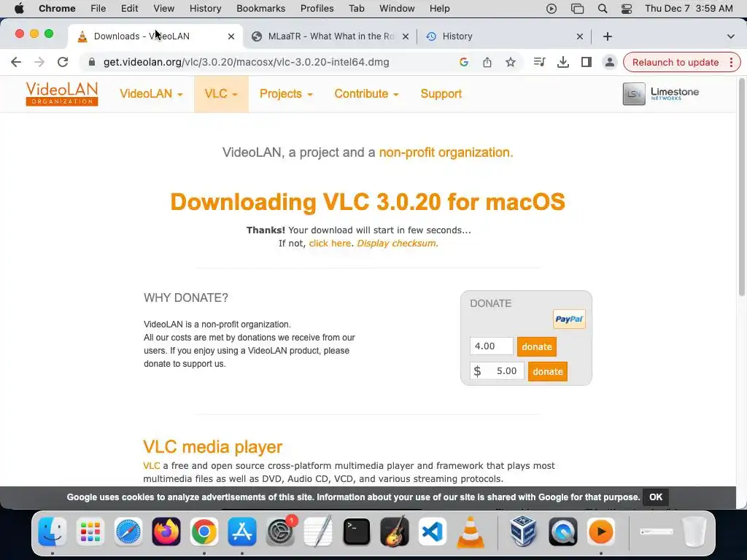Click Relaunch to update button
747x560 pixels.
[676, 63]
